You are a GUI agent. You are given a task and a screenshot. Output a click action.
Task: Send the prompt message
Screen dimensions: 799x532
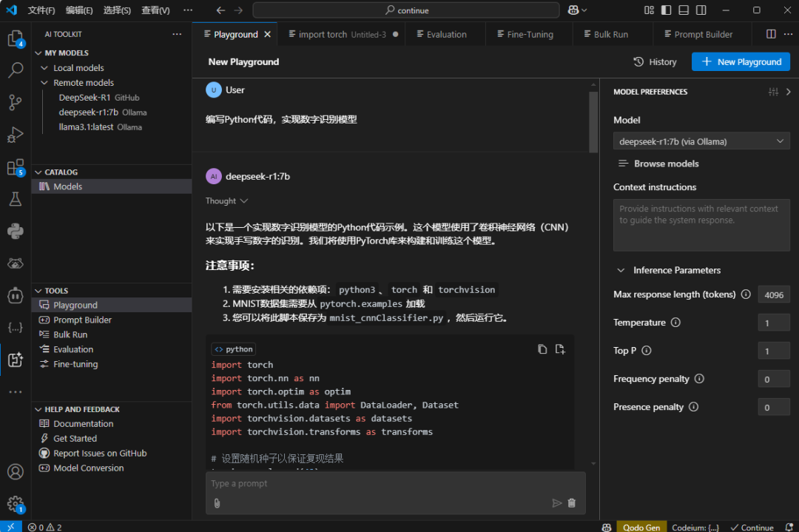coord(556,503)
